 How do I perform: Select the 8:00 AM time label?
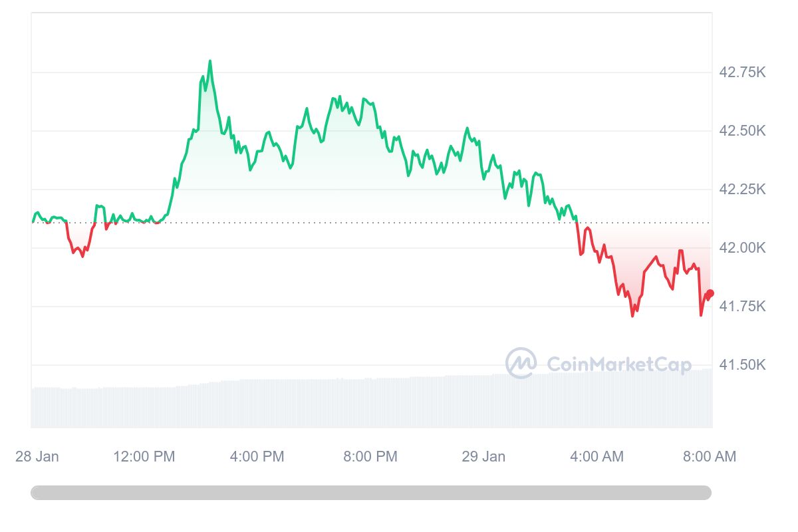point(709,457)
